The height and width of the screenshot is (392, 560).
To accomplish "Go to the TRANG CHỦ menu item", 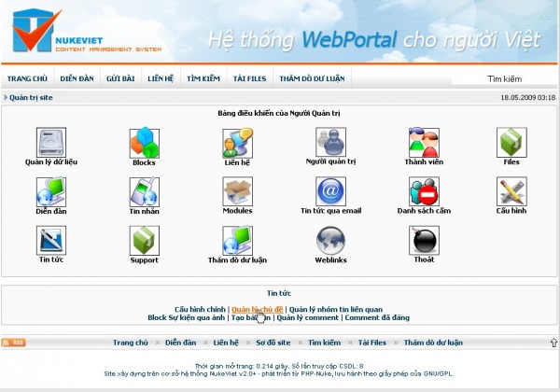I will 27,78.
